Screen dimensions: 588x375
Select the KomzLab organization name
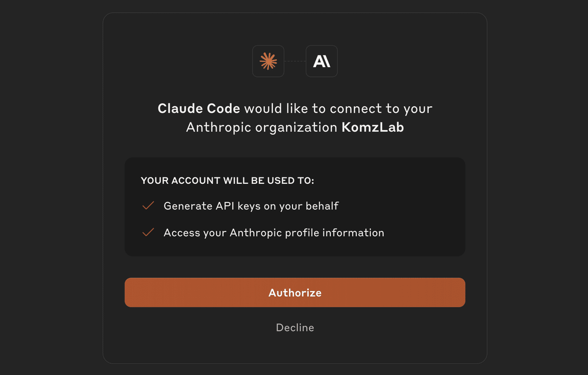pos(372,127)
